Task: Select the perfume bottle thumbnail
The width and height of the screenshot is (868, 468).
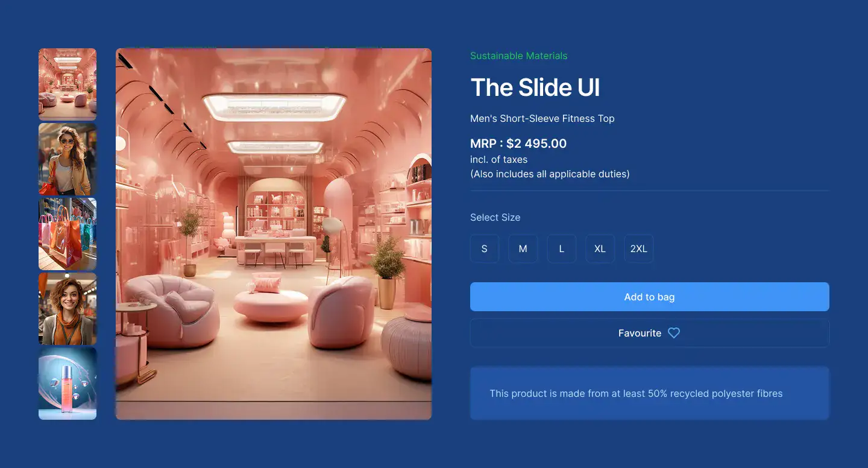Action: (68, 384)
